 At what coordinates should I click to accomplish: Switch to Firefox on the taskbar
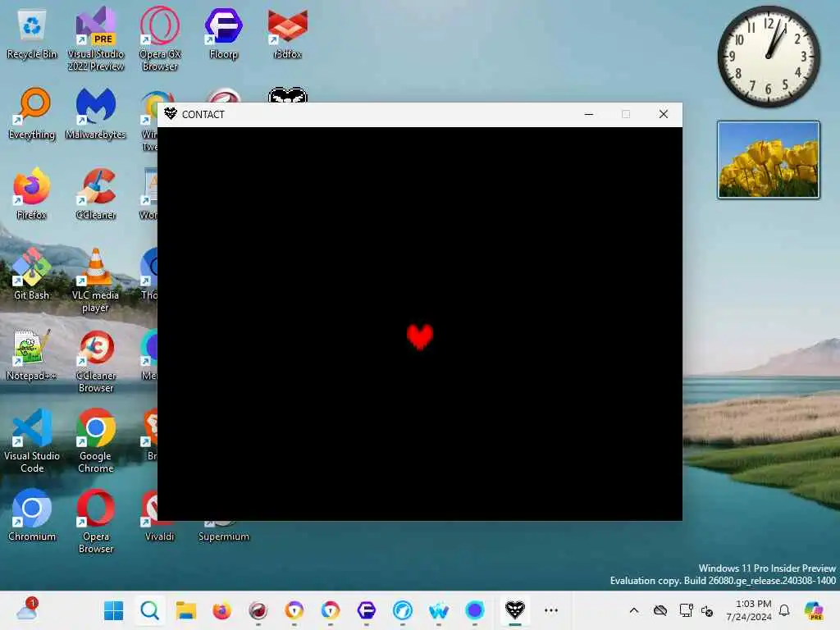(x=221, y=610)
